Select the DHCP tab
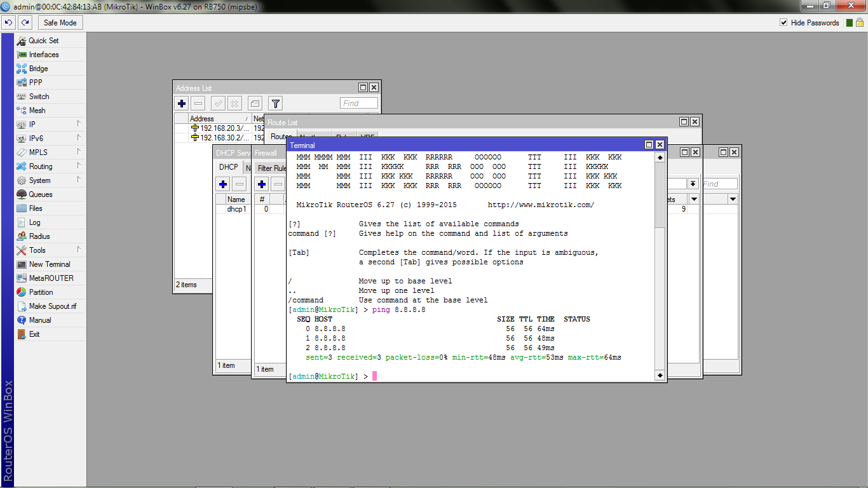 [228, 167]
